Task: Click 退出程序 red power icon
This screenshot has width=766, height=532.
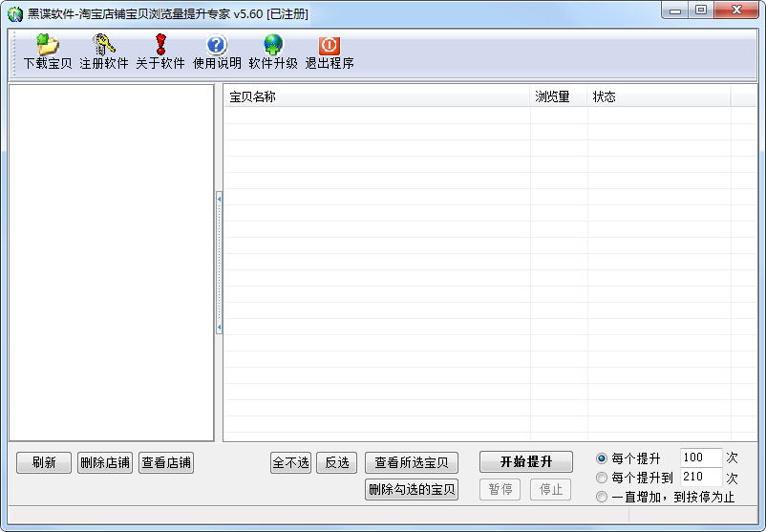Action: coord(330,45)
